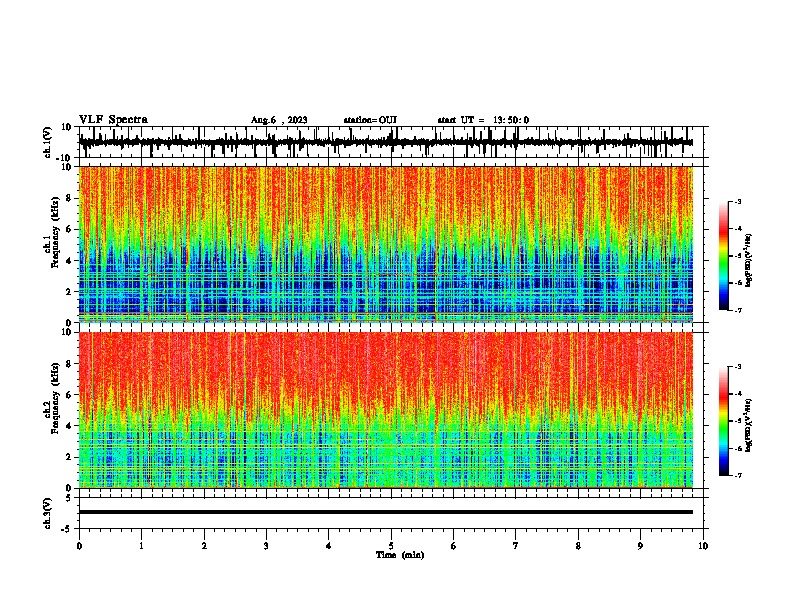Click the "-3" value on ch.1 color bar
The image size is (792, 612).
point(737,201)
